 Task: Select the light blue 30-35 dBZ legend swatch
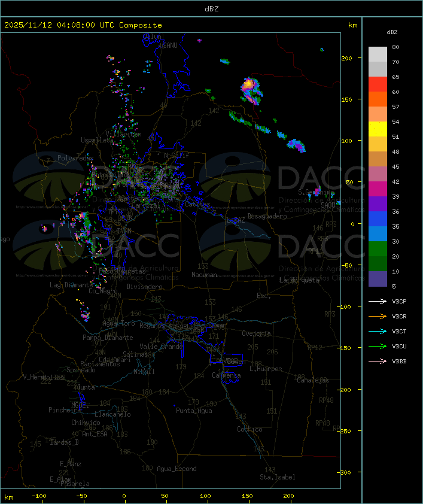(378, 234)
